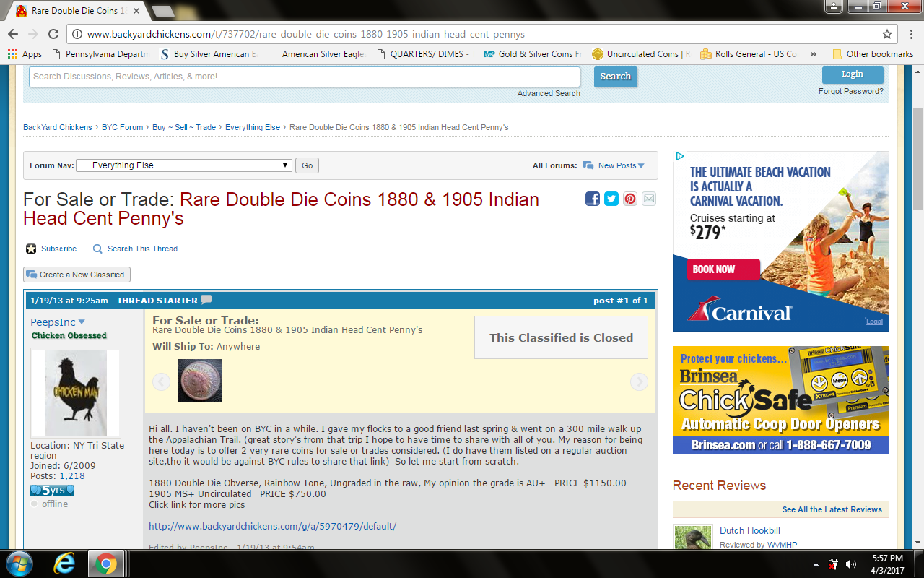Select the Rare Double Die Coins tab
Viewport: 924px width, 578px height.
coord(77,11)
